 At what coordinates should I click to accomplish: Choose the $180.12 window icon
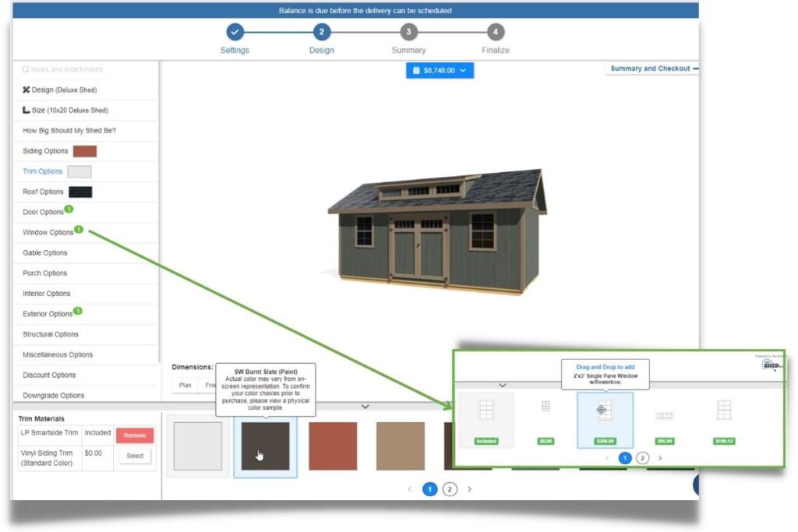pyautogui.click(x=724, y=410)
